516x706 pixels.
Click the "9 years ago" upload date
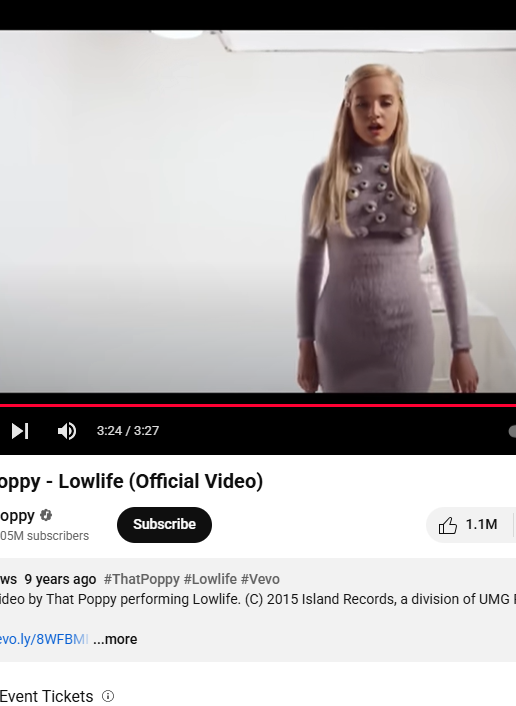click(60, 579)
